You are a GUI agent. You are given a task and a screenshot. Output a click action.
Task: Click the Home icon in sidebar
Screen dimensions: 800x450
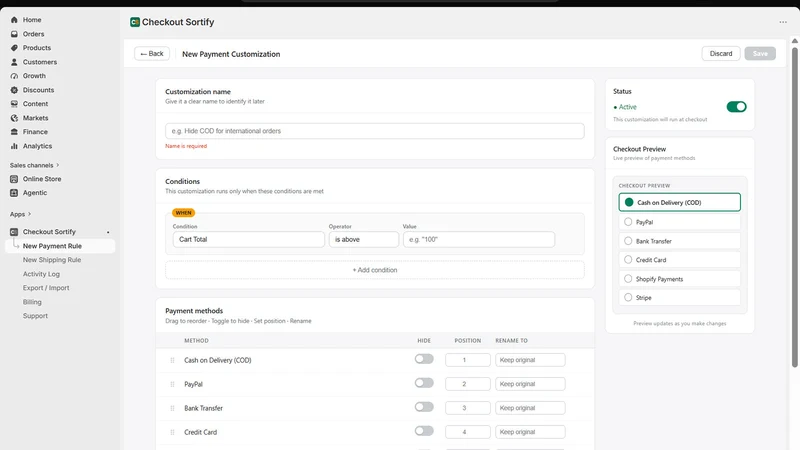14,20
